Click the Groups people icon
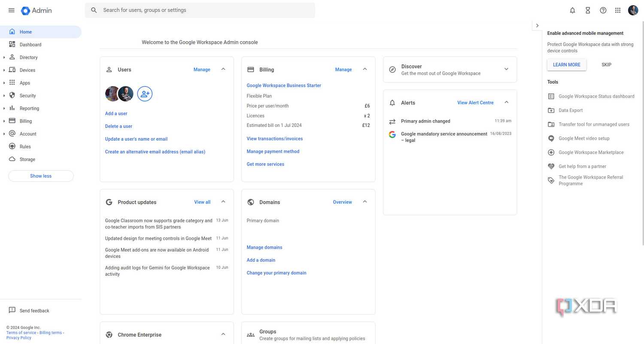 click(x=251, y=335)
